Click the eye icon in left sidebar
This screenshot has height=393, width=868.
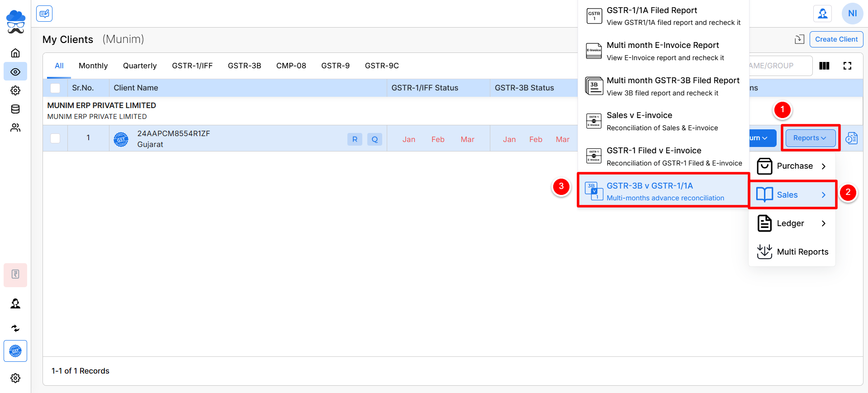click(15, 72)
